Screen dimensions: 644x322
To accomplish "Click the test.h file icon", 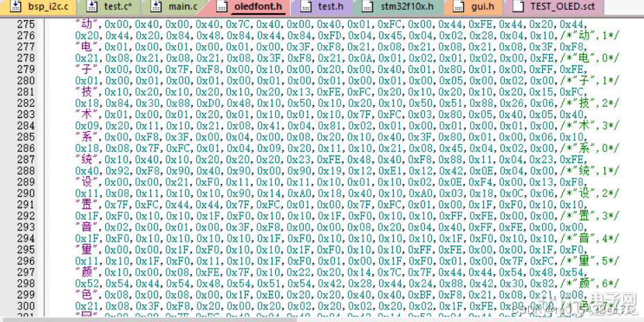I will tap(306, 6).
